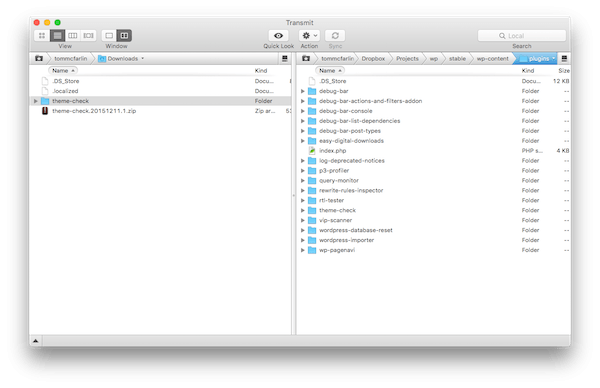Expand easy-digital-downloads folder
The width and height of the screenshot is (600, 388).
tap(303, 141)
